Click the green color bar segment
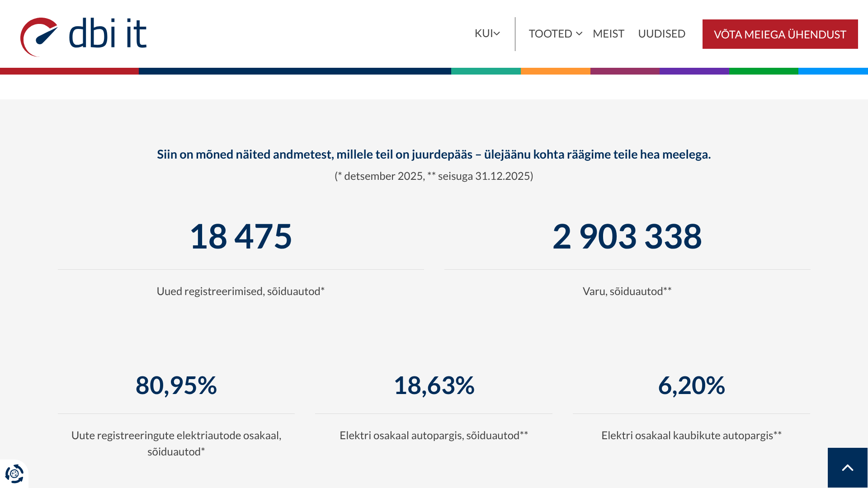868x488 pixels. click(763, 71)
